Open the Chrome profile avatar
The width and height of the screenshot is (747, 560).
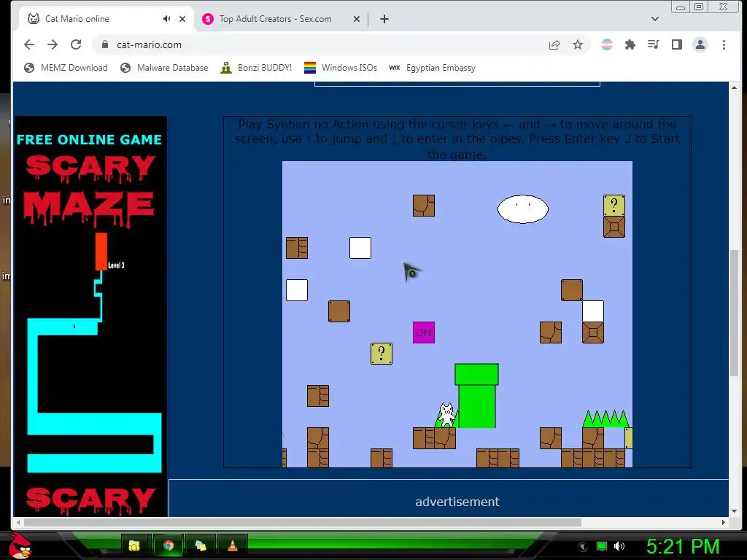(x=700, y=44)
